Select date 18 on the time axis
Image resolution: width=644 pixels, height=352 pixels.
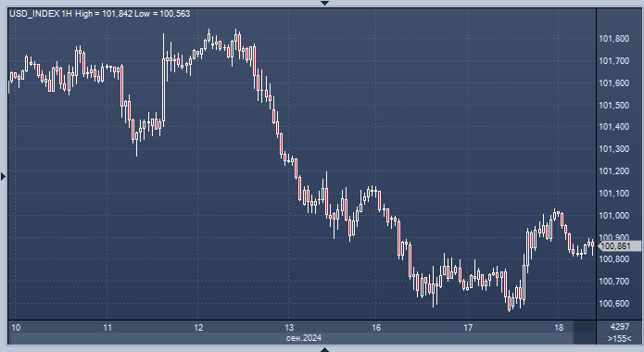(559, 327)
